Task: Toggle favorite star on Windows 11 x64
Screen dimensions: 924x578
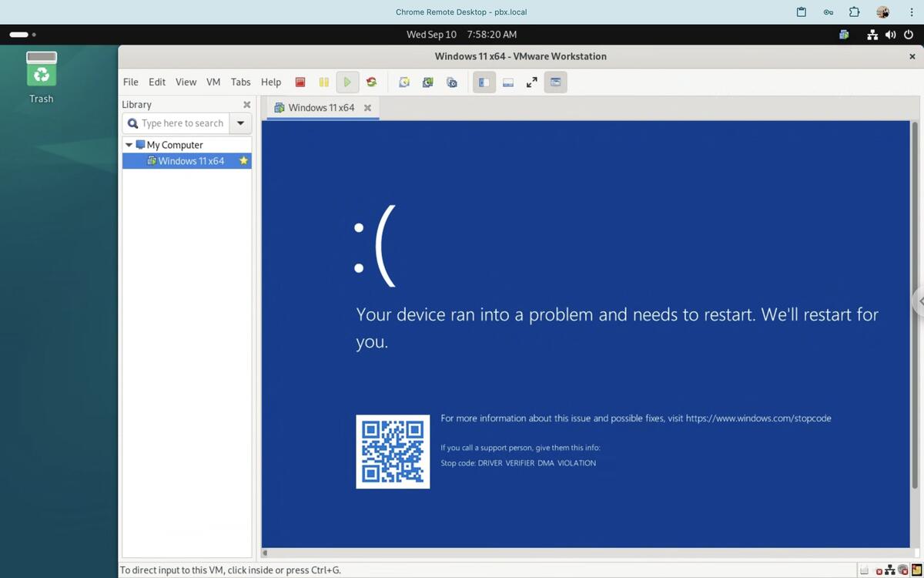Action: (243, 161)
